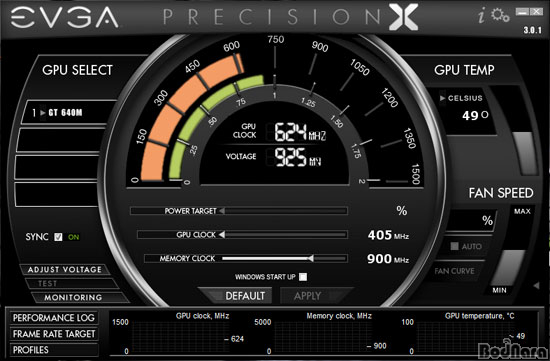Minimize the Precision X window
The width and height of the screenshot is (550, 361).
(522, 12)
